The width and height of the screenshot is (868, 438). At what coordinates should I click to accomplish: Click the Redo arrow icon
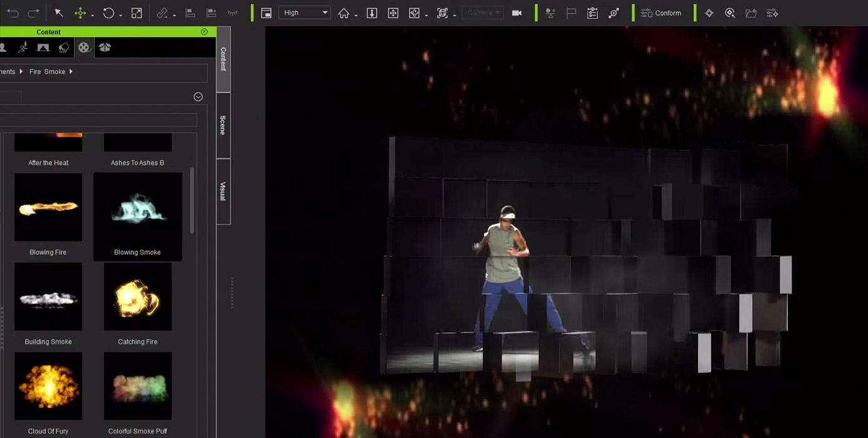[34, 13]
